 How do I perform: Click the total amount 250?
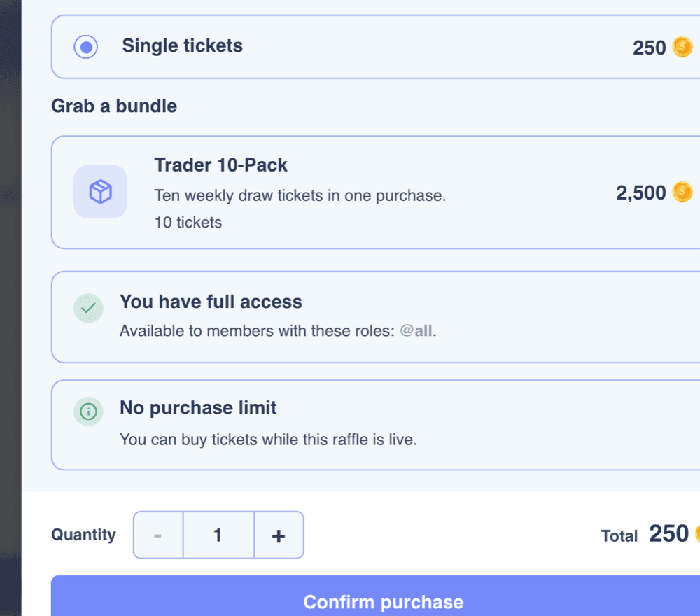point(668,533)
